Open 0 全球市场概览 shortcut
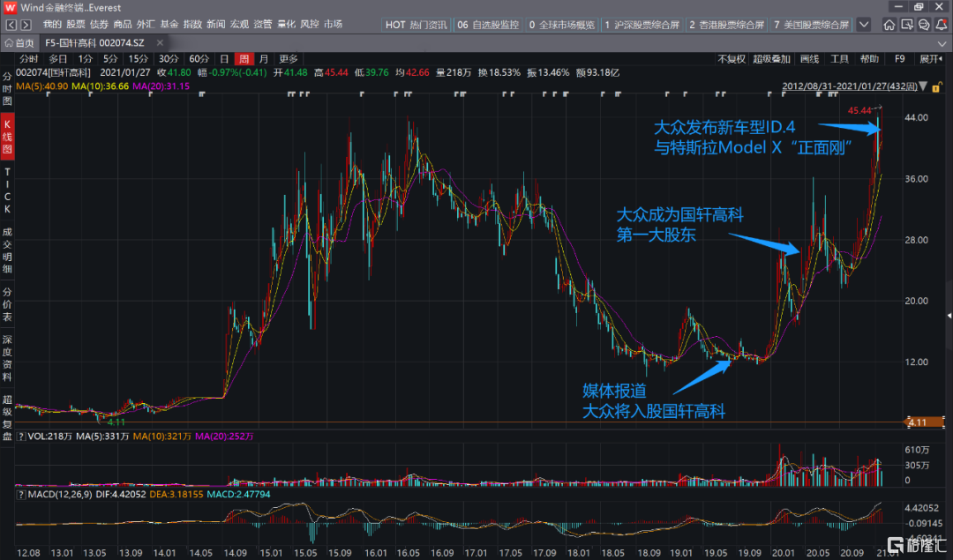 pos(561,25)
